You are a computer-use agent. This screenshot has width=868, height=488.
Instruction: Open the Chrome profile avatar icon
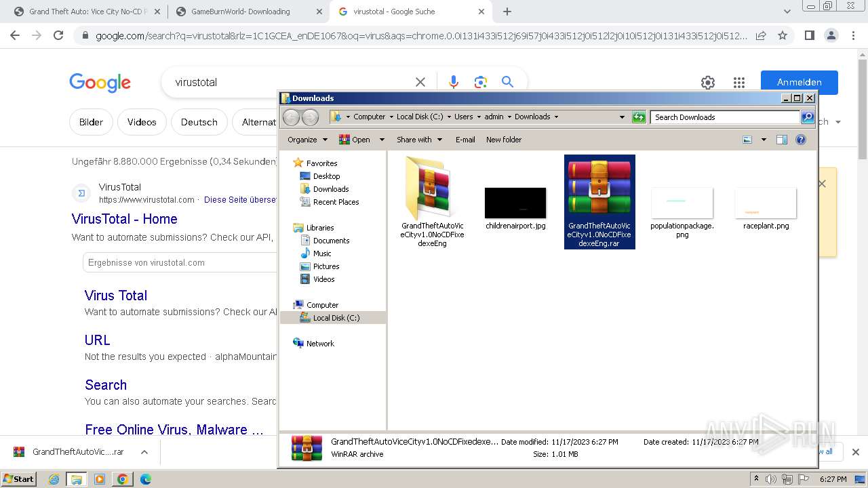[831, 35]
